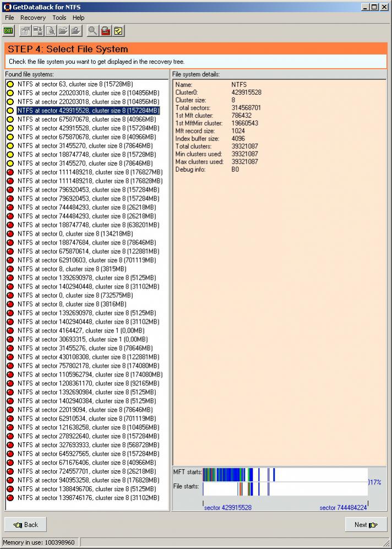Select NTFS at sector 1111489218 (176828MB) row
Screen dimensions: 392x549
[x=90, y=181]
